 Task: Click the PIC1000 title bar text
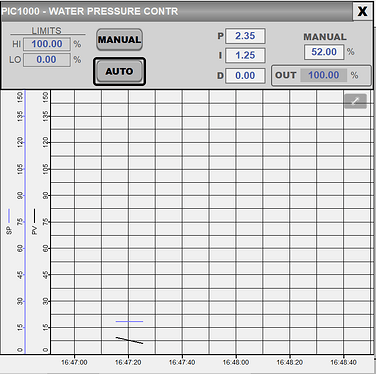pos(90,11)
